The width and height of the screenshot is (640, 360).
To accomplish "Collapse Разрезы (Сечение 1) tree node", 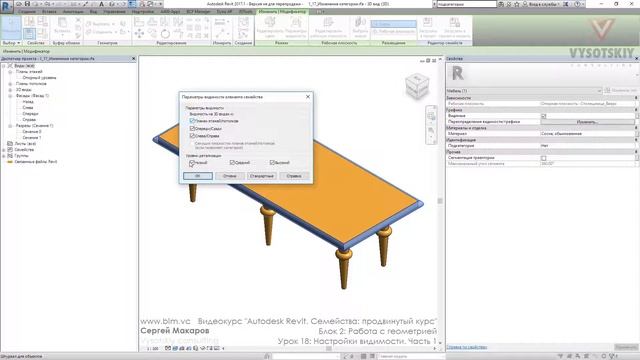I will point(10,126).
